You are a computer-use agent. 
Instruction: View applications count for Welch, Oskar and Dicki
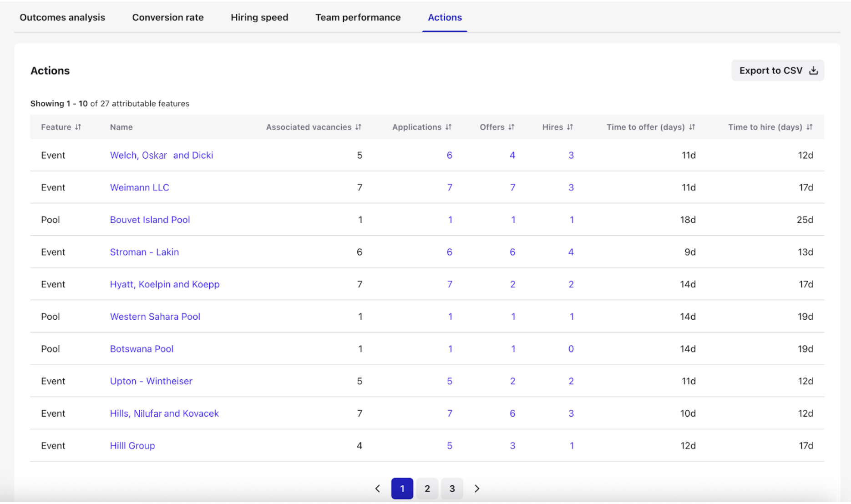point(449,155)
